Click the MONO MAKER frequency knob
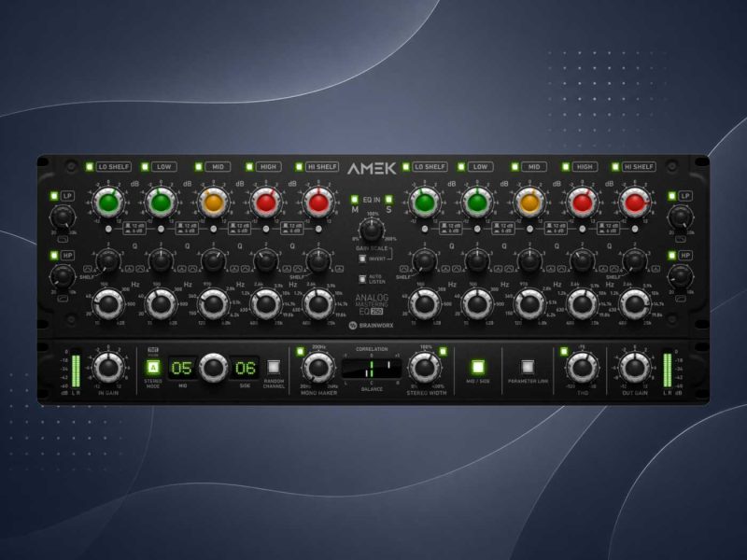Image resolution: width=747 pixels, height=560 pixels. point(318,367)
